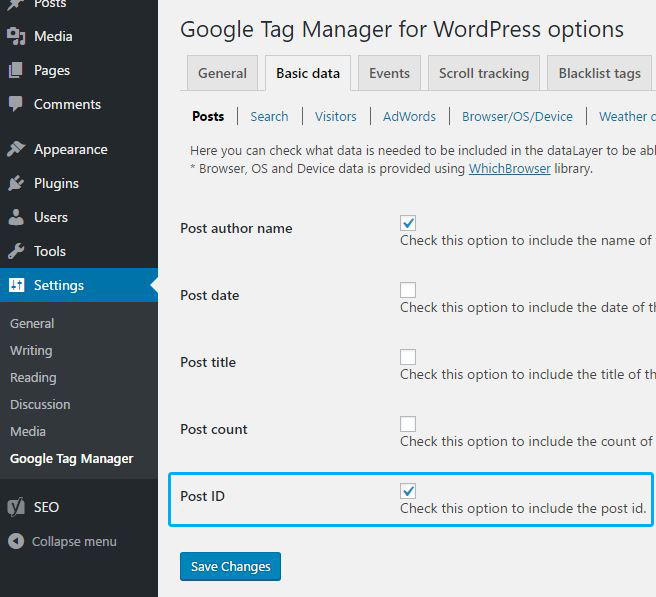
Task: Click Collapse menu text
Action: [74, 541]
